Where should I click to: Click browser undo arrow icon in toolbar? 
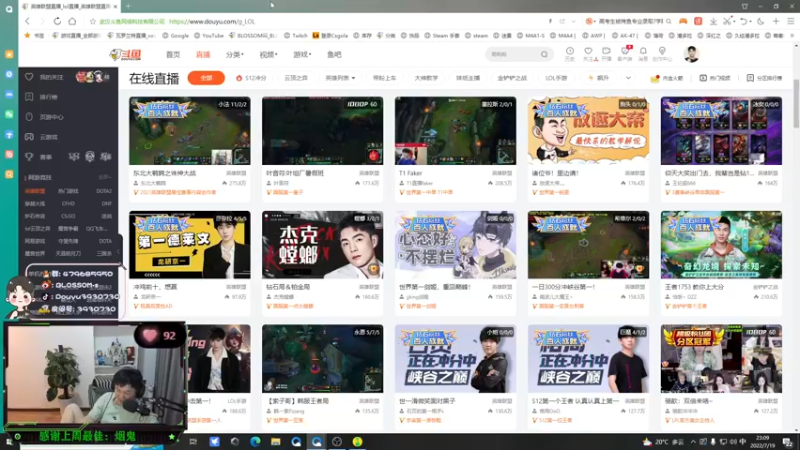tap(744, 21)
